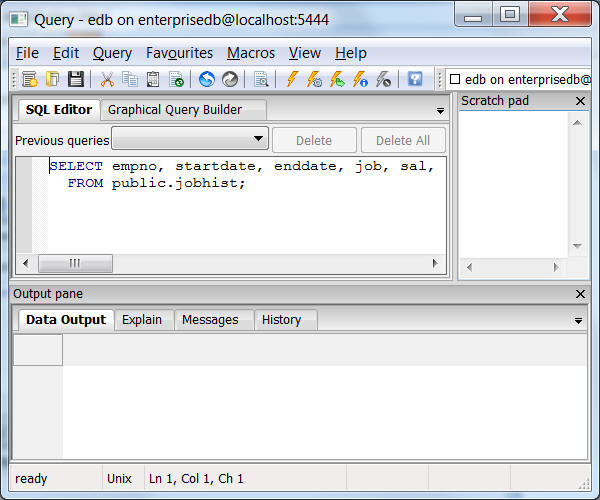Open a new query window icon

(x=29, y=80)
